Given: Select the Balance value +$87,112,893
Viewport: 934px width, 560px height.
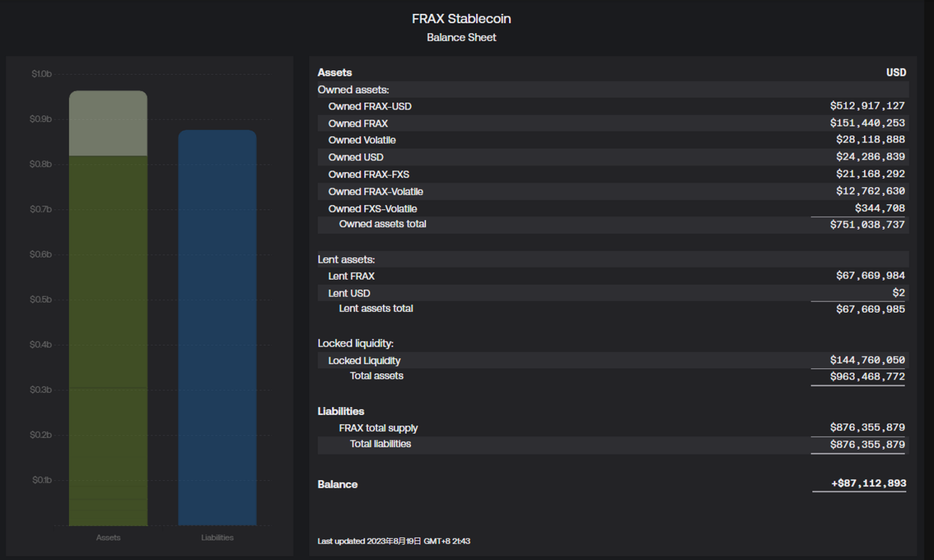Looking at the screenshot, I should 868,483.
